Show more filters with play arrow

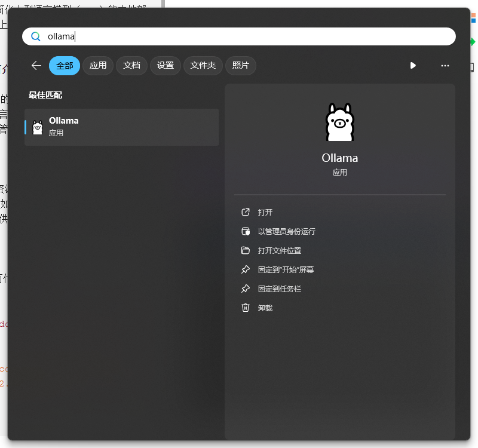(413, 66)
